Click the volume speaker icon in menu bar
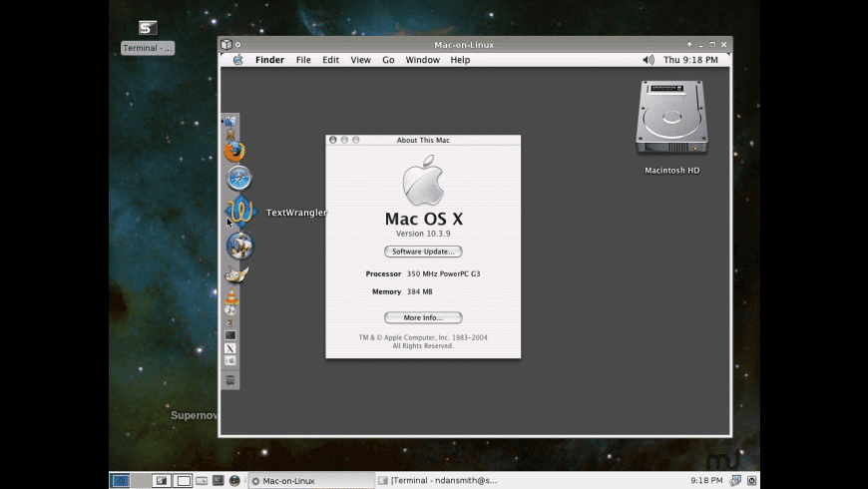 click(649, 60)
